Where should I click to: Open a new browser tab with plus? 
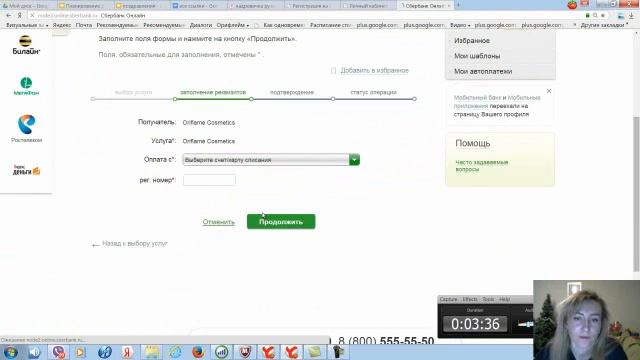click(458, 5)
